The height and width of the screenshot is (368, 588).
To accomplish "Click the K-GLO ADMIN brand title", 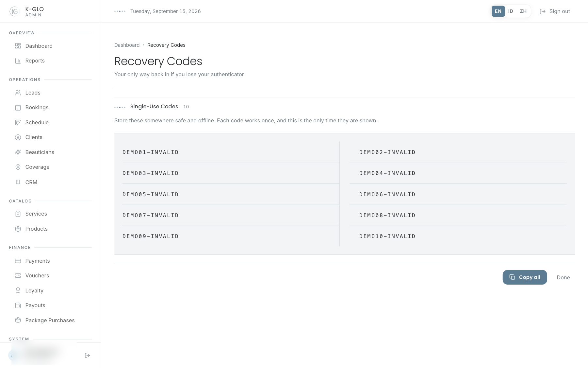I will (34, 11).
